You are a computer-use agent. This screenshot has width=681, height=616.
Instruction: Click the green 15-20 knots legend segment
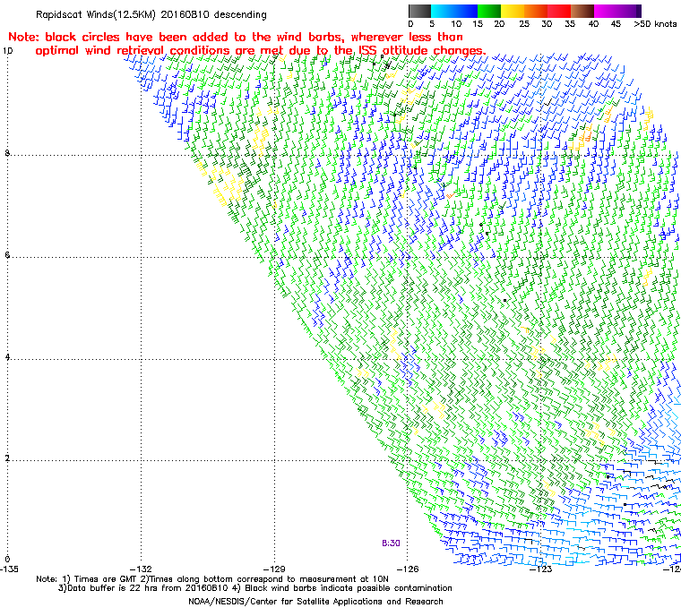coord(489,11)
